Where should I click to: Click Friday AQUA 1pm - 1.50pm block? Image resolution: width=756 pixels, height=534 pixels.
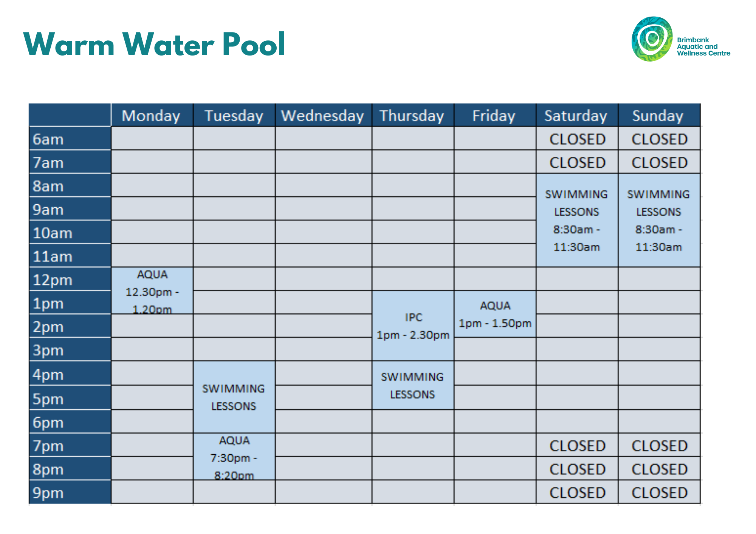coord(495,314)
